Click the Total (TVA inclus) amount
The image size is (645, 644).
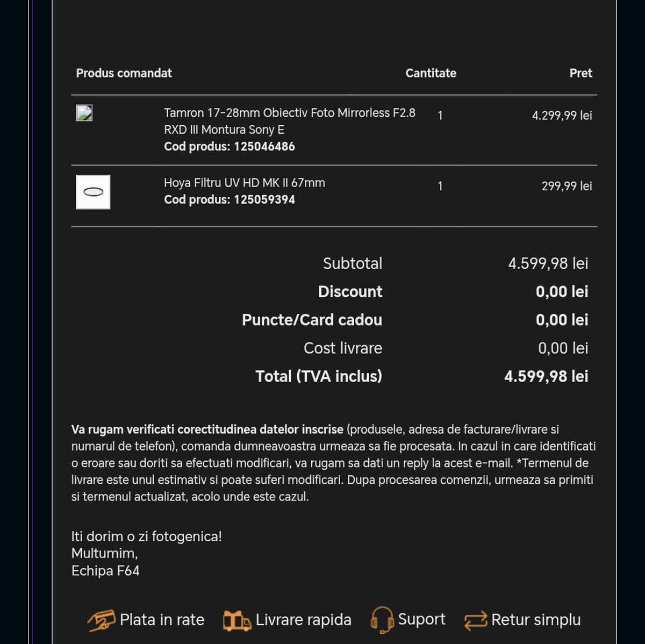pyautogui.click(x=546, y=376)
